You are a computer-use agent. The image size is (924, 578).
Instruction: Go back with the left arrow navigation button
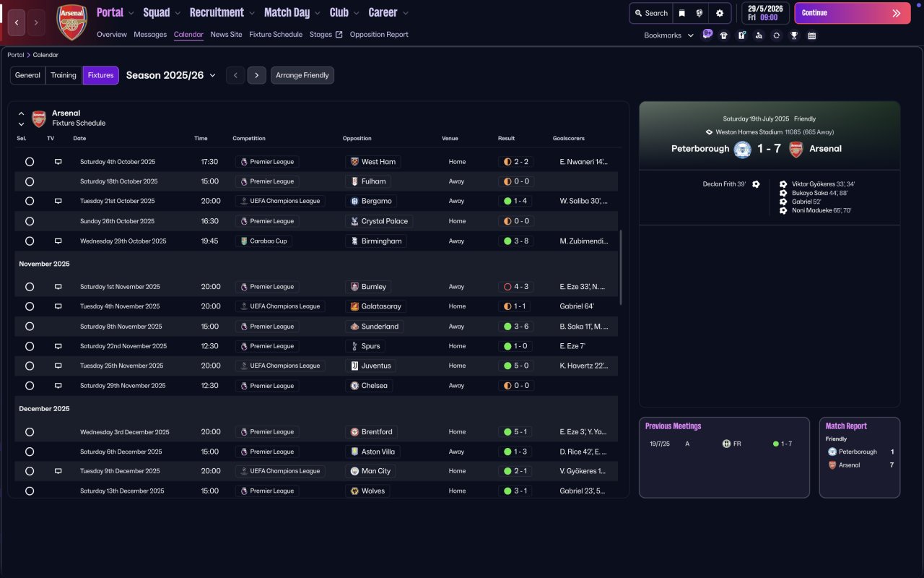17,23
